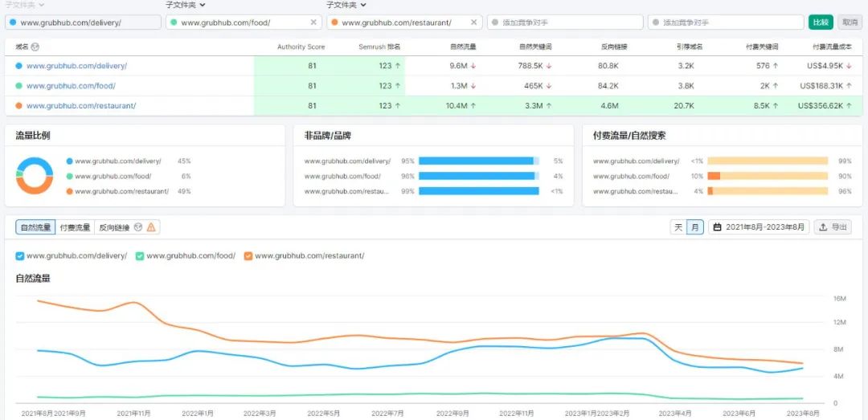The image size is (868, 420).
Task: Click the delivery 95% bar in 非品牌/品牌
Action: click(x=479, y=161)
